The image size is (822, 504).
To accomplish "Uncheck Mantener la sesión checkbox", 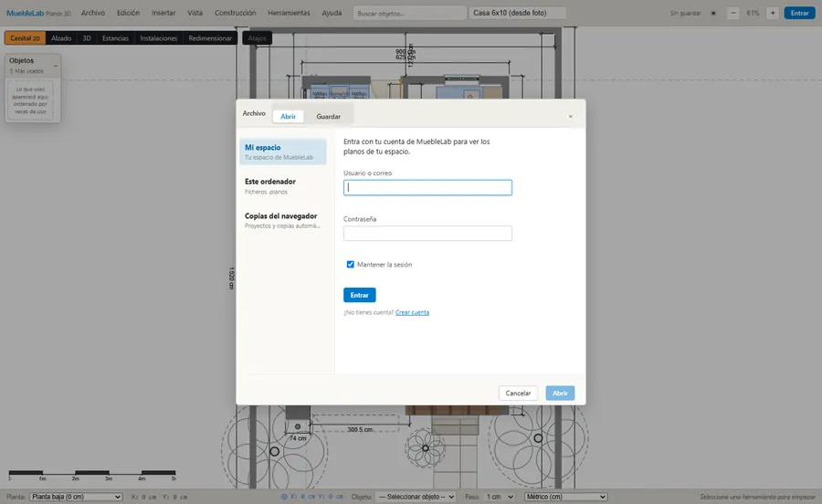I will point(350,265).
